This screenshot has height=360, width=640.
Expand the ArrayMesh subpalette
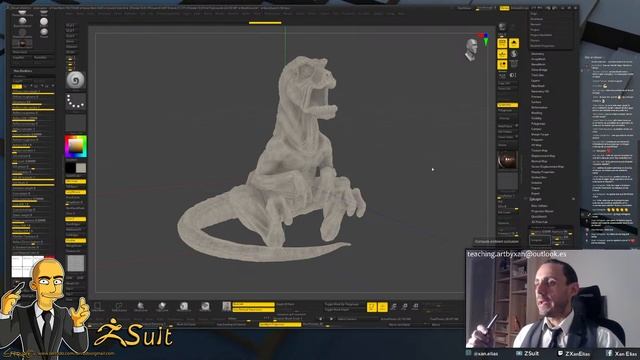(x=538, y=59)
